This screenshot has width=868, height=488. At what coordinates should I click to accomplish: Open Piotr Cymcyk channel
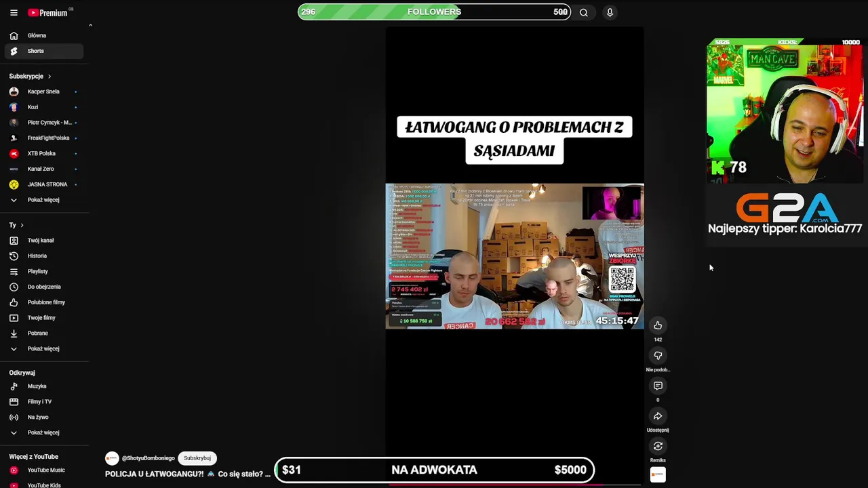(x=45, y=123)
